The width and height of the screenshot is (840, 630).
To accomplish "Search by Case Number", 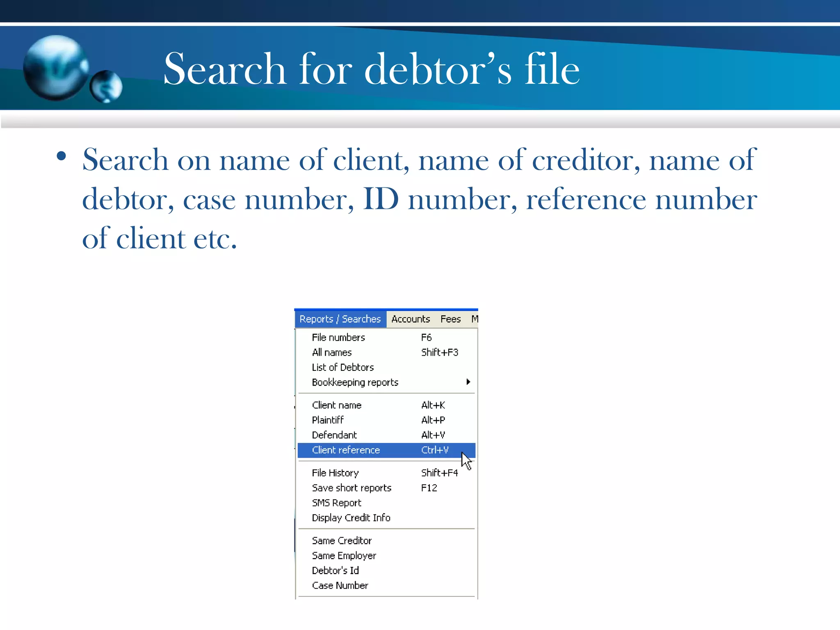I will pyautogui.click(x=340, y=586).
